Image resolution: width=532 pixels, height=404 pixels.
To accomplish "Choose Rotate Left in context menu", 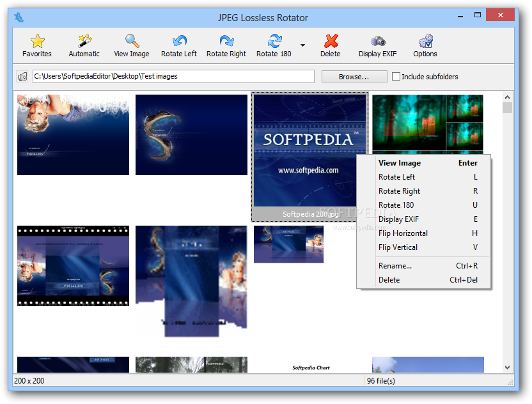I will pyautogui.click(x=423, y=177).
